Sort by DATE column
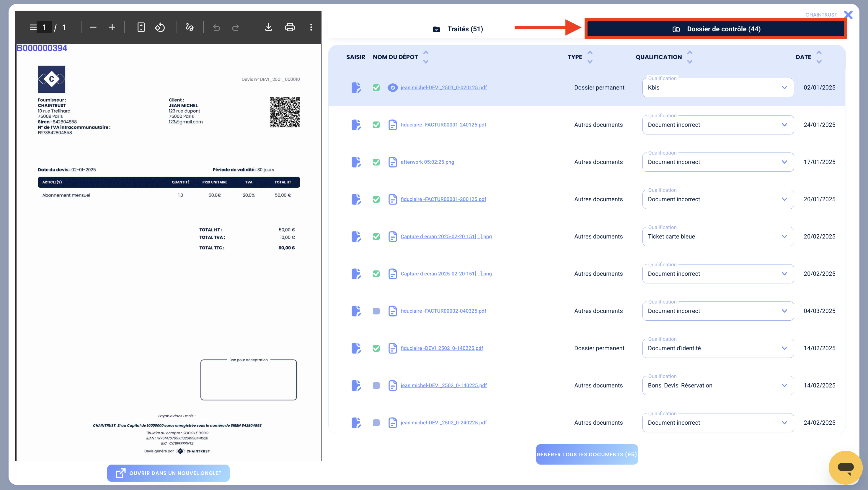The width and height of the screenshot is (868, 490). point(819,57)
